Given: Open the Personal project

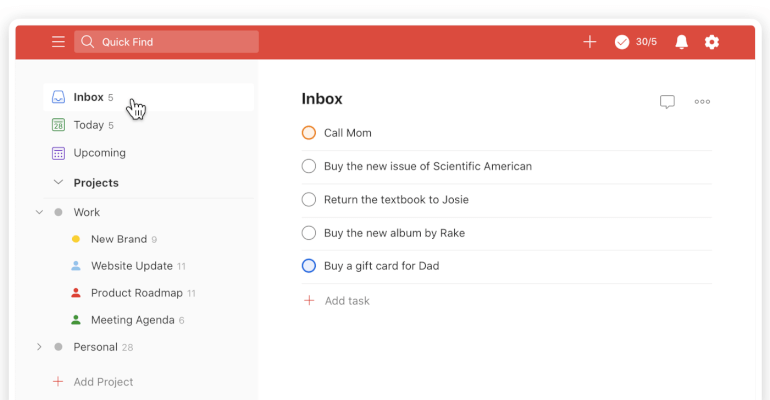Looking at the screenshot, I should [x=95, y=347].
